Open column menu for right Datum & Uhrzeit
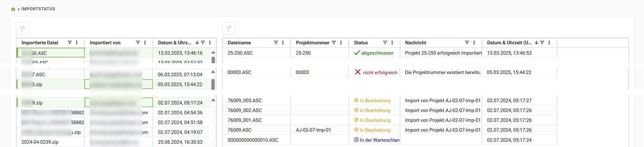 click(x=549, y=42)
